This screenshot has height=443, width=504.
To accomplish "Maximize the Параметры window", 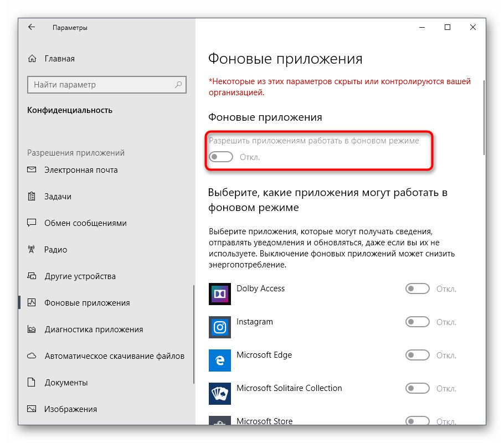I will click(447, 27).
